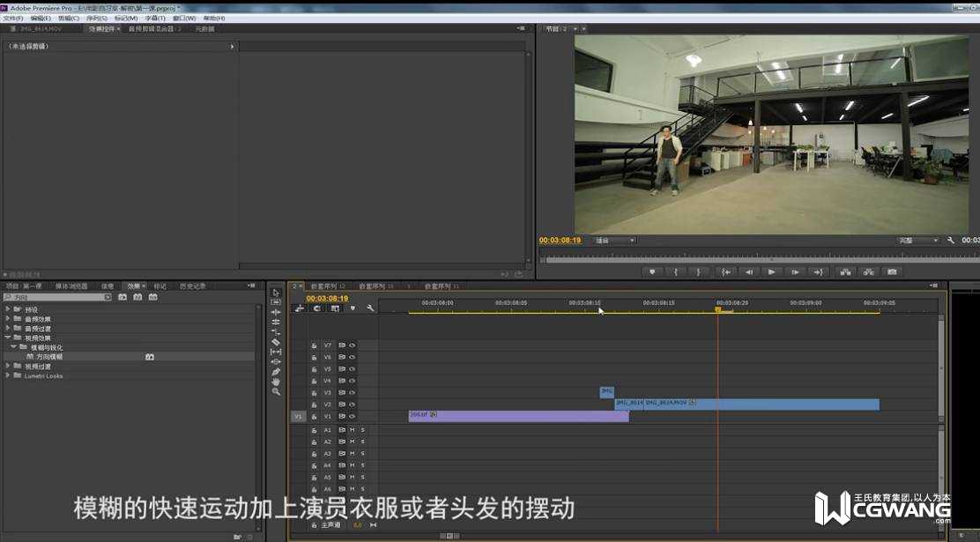Select the Rate Stretch tool
The image size is (980, 542).
click(276, 332)
